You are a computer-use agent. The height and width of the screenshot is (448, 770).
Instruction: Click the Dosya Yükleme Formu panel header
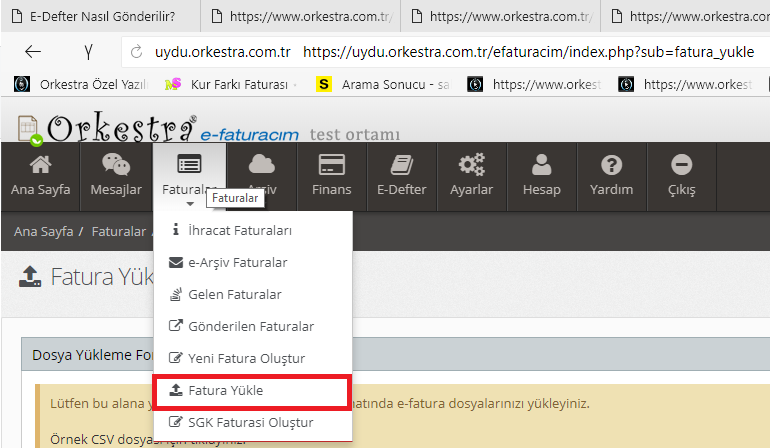(395, 354)
